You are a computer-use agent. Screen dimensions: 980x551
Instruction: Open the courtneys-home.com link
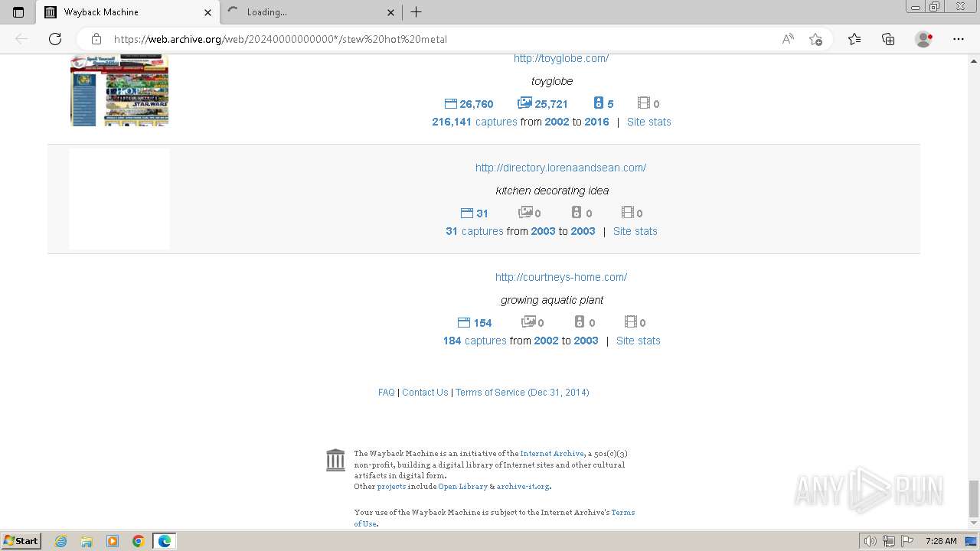[x=561, y=277]
